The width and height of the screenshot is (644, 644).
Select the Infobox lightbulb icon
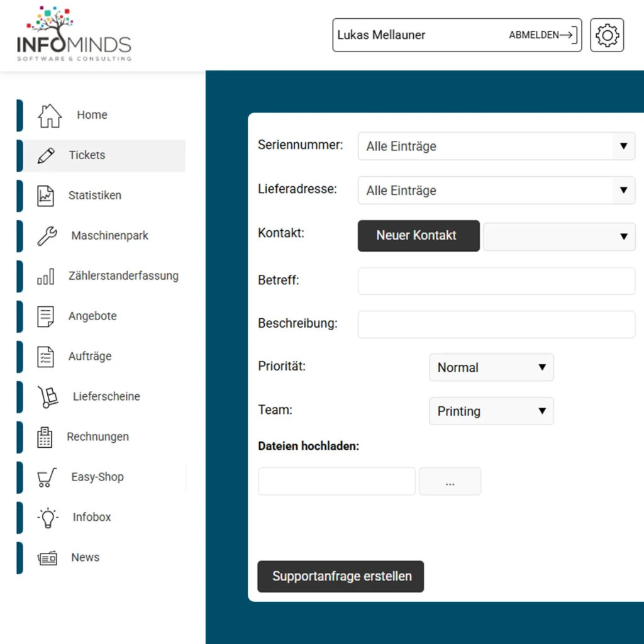pos(47,517)
